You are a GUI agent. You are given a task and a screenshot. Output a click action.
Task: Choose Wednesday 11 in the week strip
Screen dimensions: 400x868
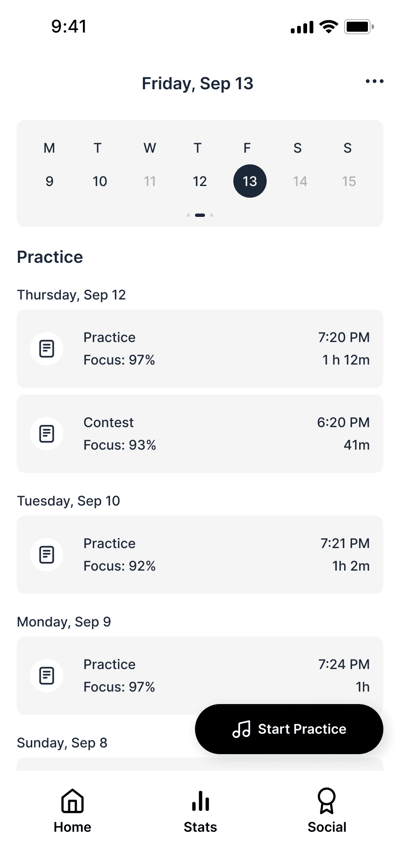click(x=150, y=181)
